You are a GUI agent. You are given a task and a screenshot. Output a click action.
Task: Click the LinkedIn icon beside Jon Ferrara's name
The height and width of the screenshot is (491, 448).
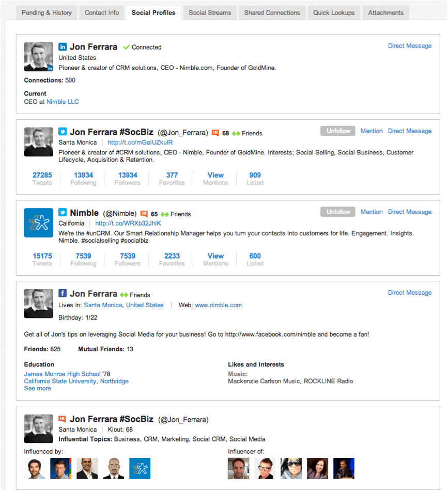click(x=61, y=46)
